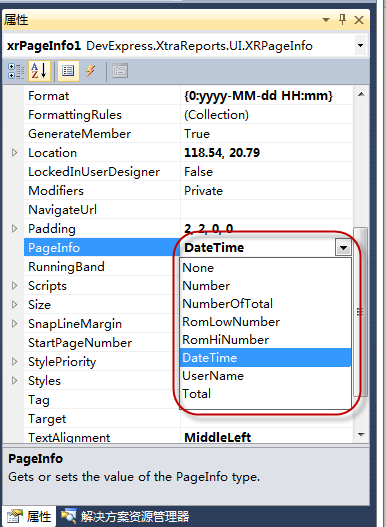
Task: Select the LockedInUserDesigner False value
Action: point(266,172)
